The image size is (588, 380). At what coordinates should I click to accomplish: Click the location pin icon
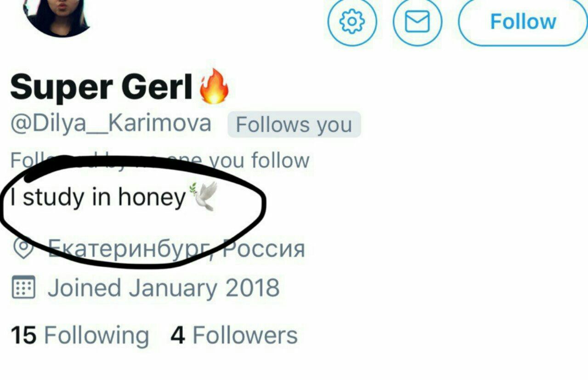(x=23, y=249)
